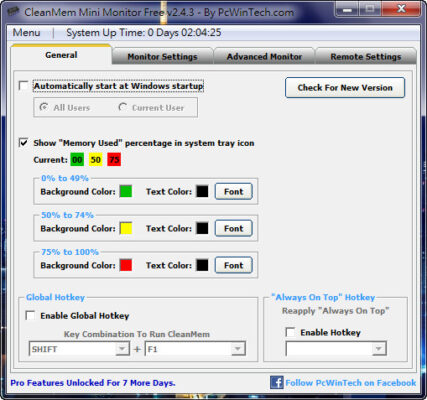Click the CleanMem app icon in title bar
The image size is (427, 400).
(13, 12)
